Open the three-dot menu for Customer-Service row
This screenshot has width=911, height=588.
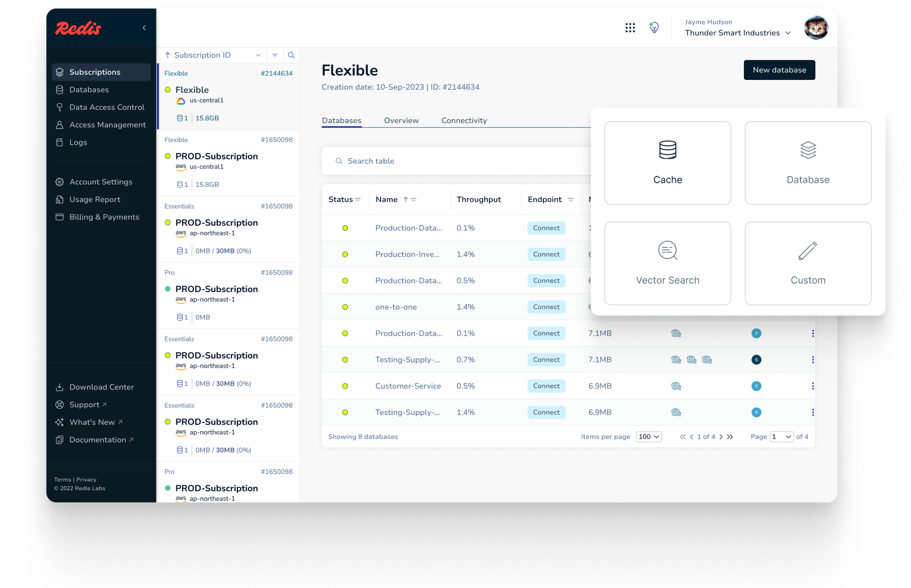tap(812, 386)
